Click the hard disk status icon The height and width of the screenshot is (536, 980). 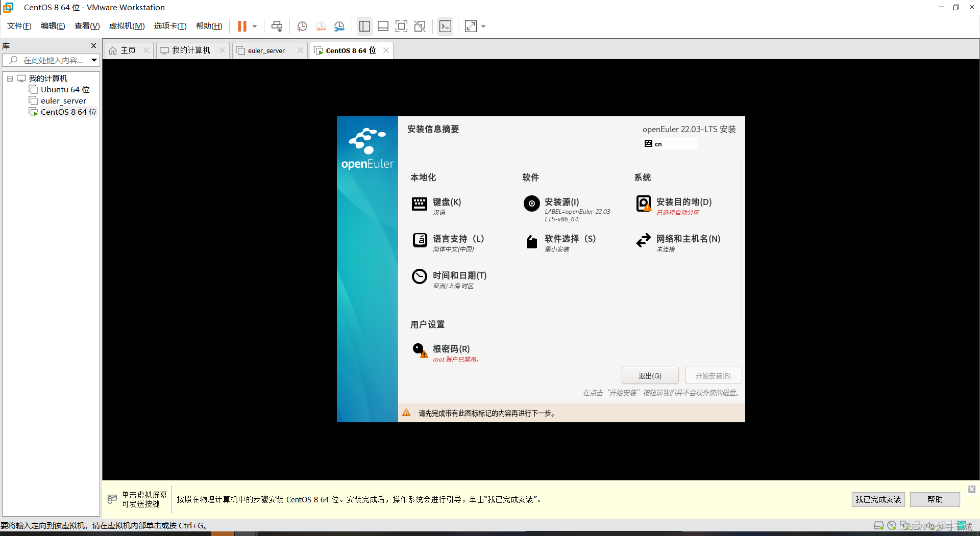point(878,526)
